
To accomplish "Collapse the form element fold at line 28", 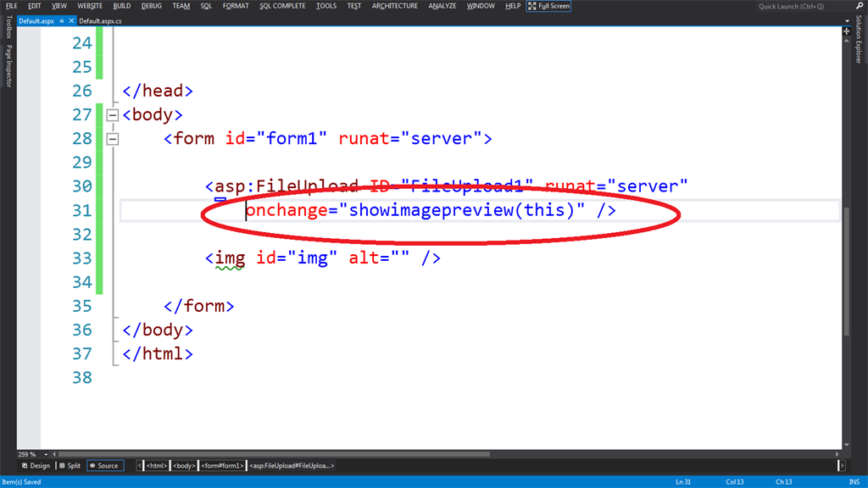I will (113, 138).
